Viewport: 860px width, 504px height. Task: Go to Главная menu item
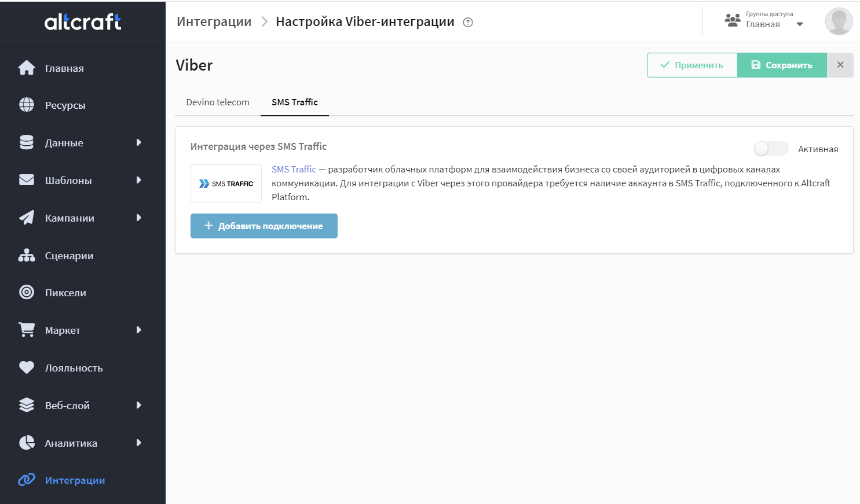coord(64,68)
